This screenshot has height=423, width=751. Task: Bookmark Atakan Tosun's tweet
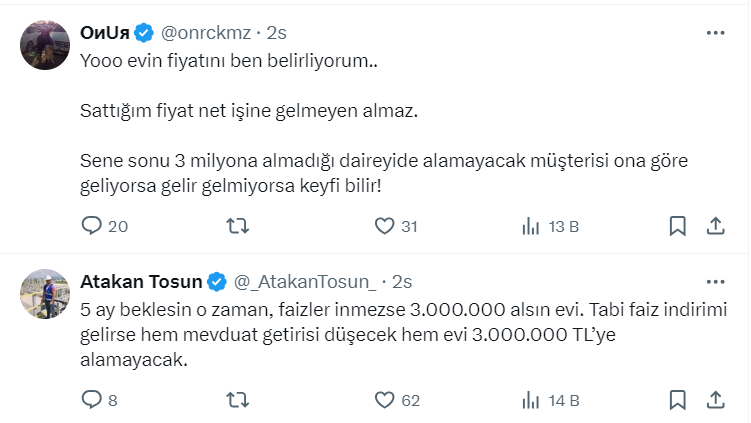click(677, 401)
